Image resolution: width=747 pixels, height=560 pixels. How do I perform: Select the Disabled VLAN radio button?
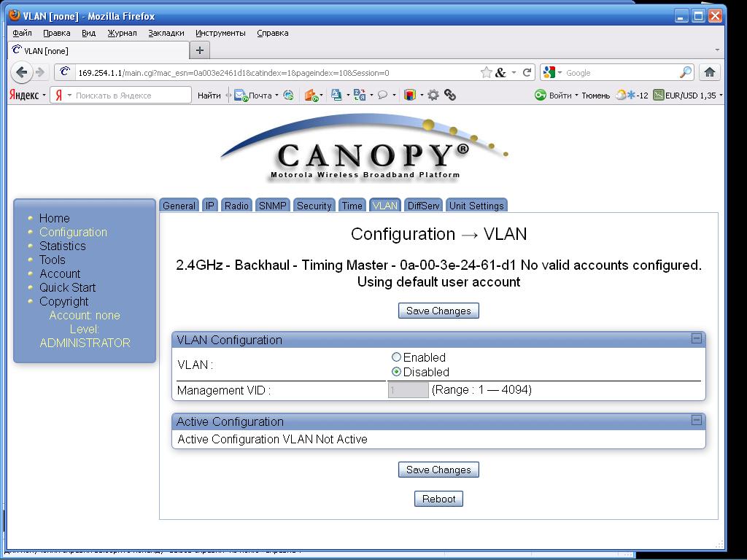(396, 371)
